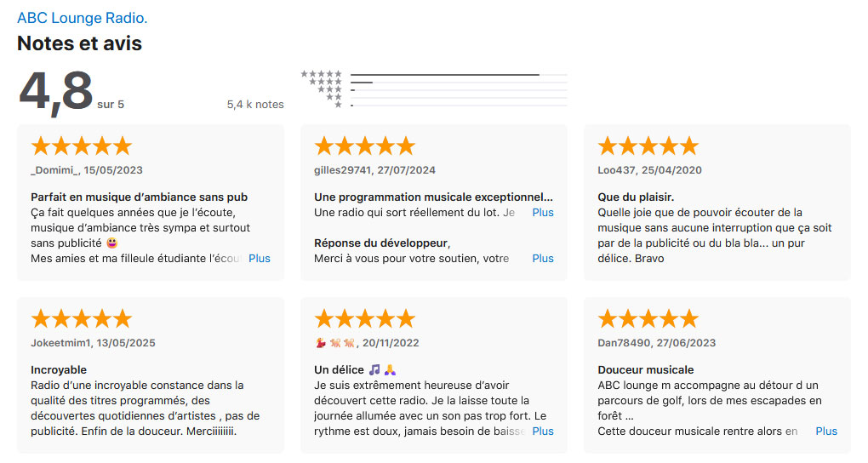Image resolution: width=868 pixels, height=463 pixels.
Task: Open the Que du plaisir review card
Action: (x=717, y=203)
